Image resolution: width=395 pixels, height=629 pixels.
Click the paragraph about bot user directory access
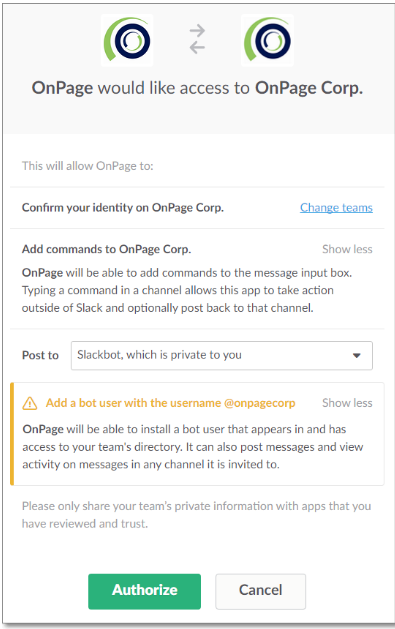(x=193, y=446)
